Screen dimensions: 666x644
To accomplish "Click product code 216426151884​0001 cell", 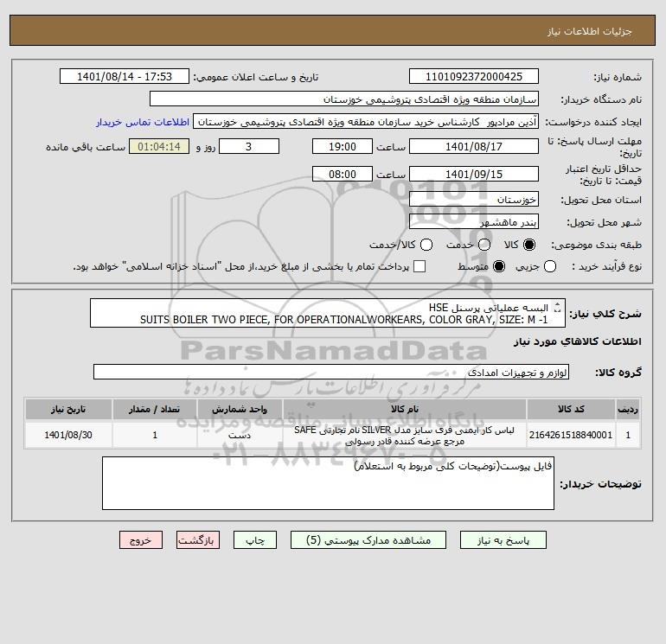I will point(571,435).
